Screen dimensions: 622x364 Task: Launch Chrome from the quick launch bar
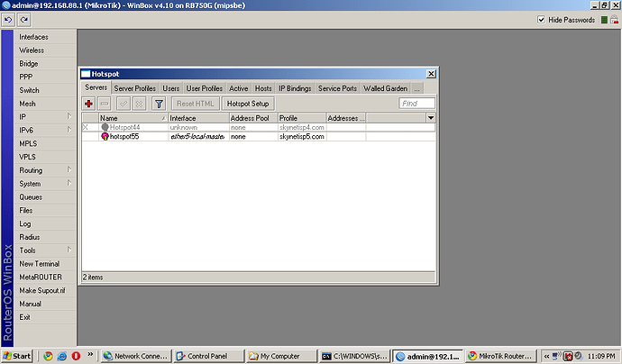(x=48, y=356)
